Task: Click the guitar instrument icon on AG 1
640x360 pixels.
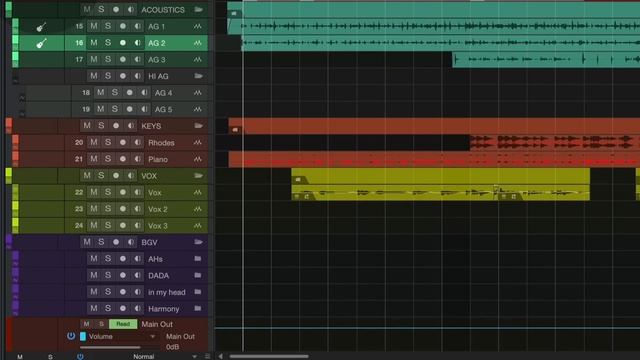Action: click(41, 27)
